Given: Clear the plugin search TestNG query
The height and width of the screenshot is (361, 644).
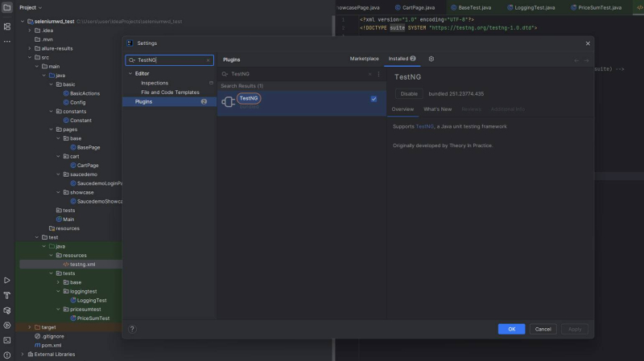Looking at the screenshot, I should pos(369,74).
